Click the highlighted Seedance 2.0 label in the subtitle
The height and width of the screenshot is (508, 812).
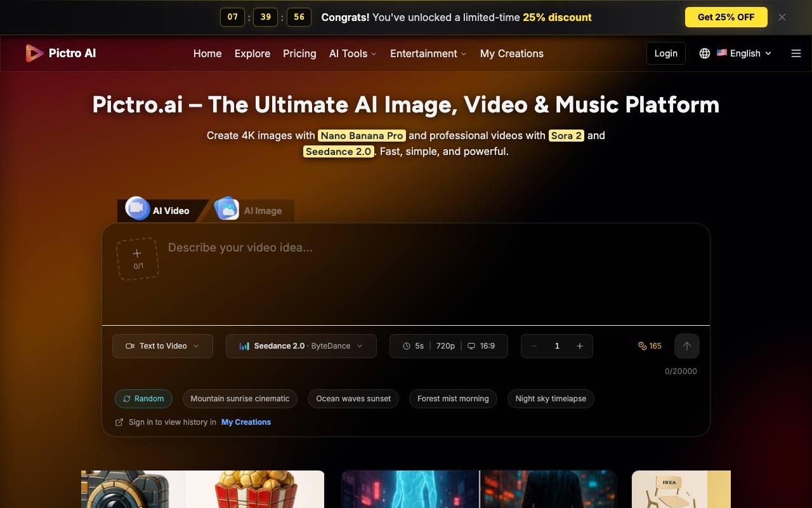[338, 151]
